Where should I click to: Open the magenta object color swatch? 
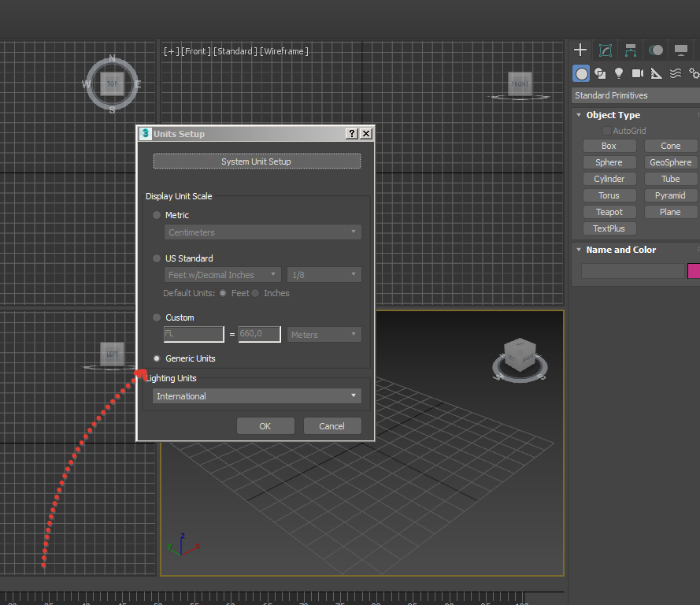(694, 271)
